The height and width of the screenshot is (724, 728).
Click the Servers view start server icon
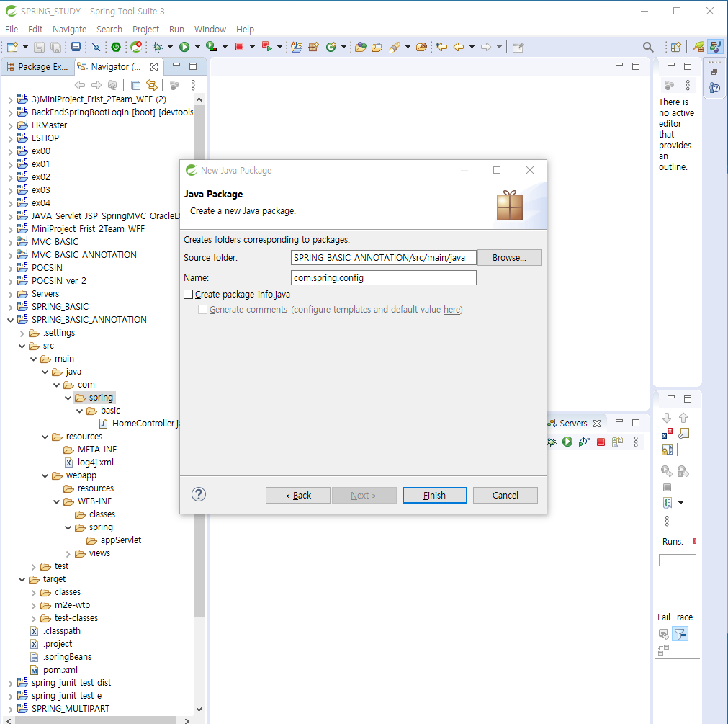pyautogui.click(x=567, y=441)
